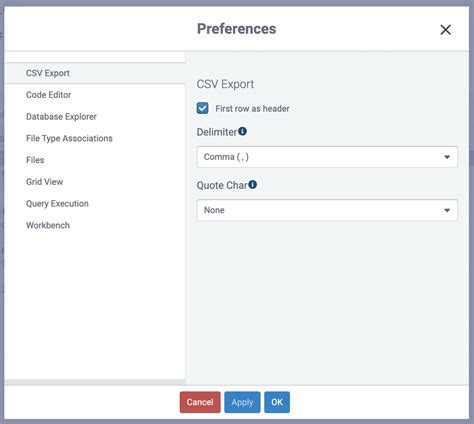Confirm with the OK button
This screenshot has width=474, height=424.
277,402
